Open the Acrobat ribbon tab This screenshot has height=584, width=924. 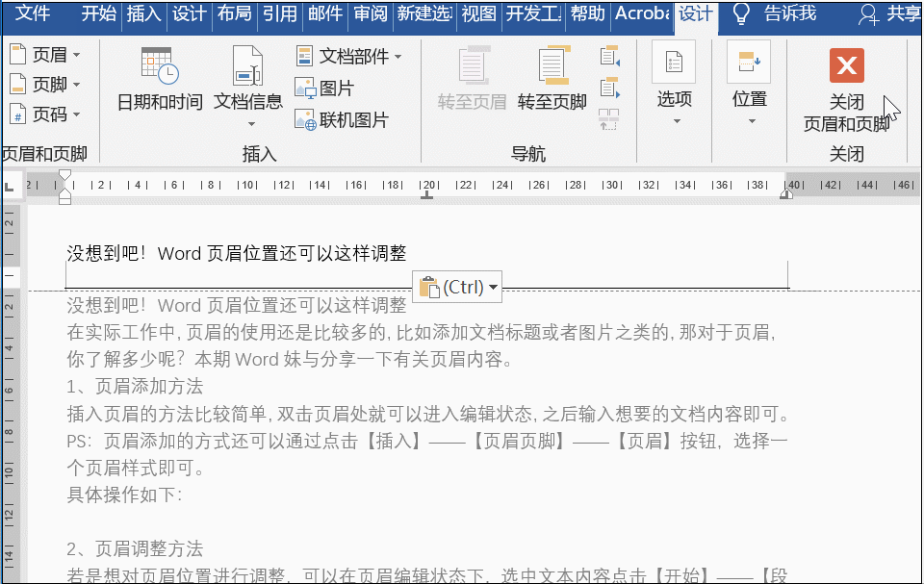pos(642,13)
